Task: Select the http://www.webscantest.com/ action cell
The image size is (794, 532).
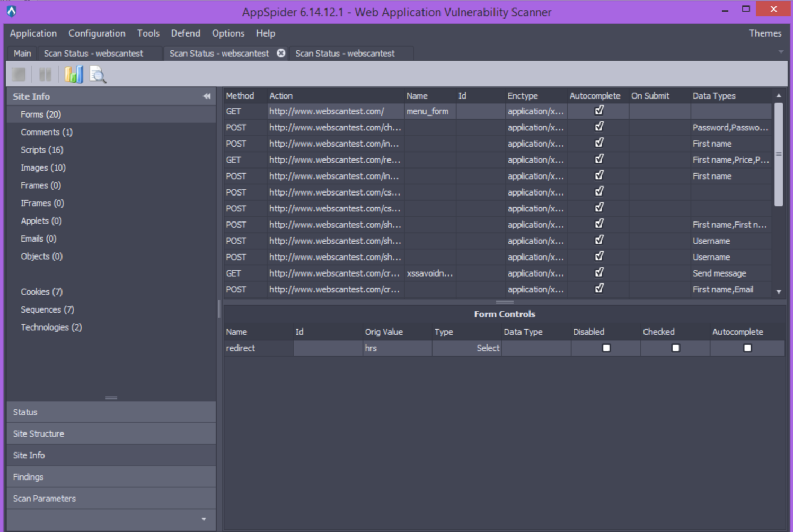Action: click(x=336, y=111)
